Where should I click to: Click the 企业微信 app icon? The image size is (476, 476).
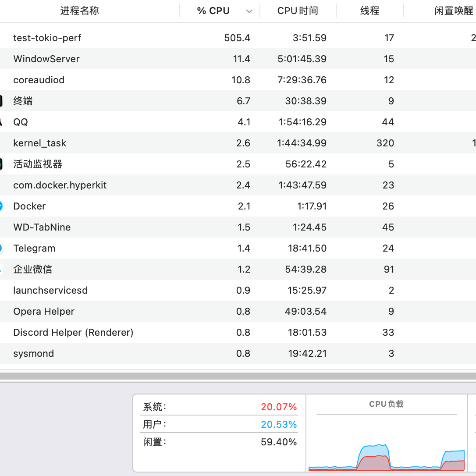[x=1, y=269]
